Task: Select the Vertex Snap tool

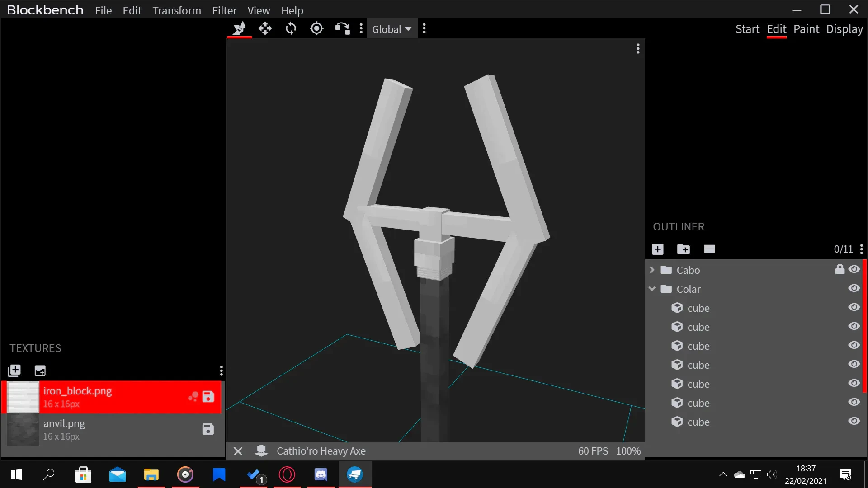Action: tap(342, 29)
